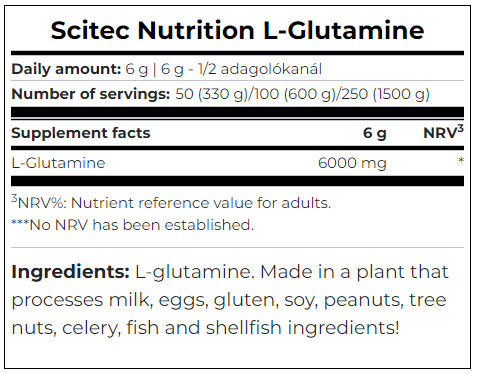Click the word celery in allergen list

tap(91, 328)
